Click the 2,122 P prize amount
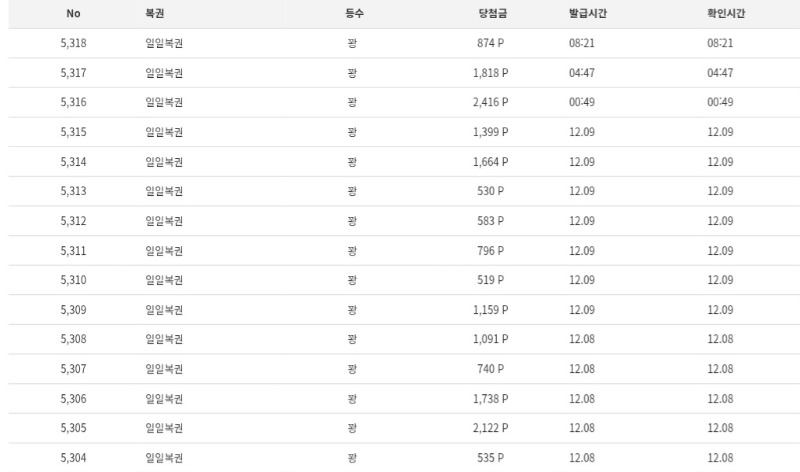Viewport: 800px width, 472px height. 491,428
